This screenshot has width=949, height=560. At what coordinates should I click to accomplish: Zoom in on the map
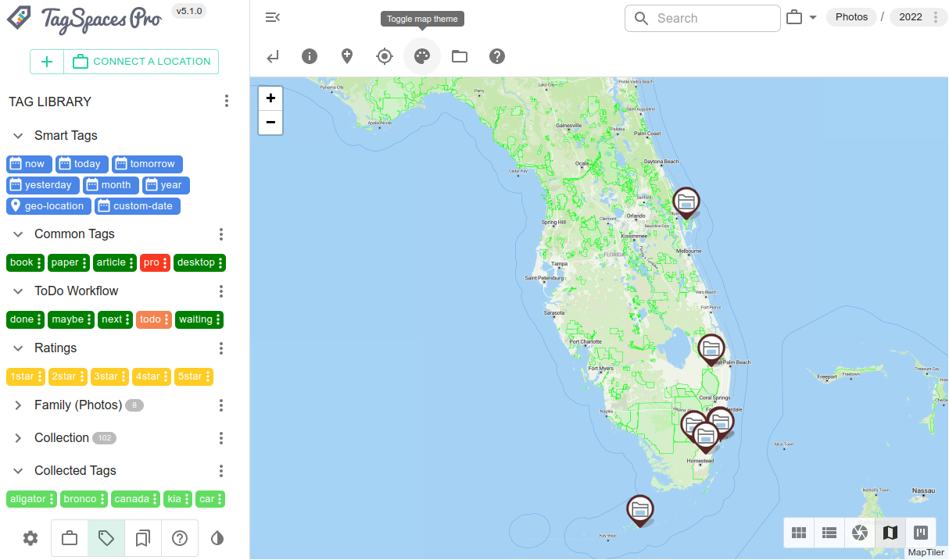(270, 98)
